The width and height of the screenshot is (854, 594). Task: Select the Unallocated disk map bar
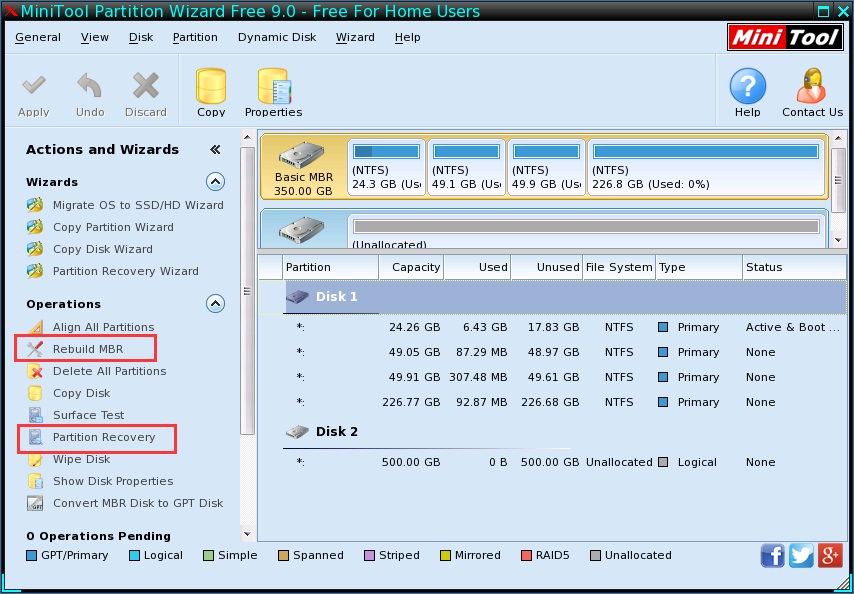(x=586, y=226)
